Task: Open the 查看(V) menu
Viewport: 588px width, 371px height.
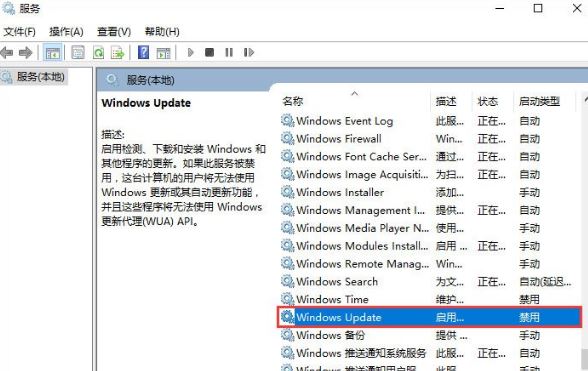Action: pyautogui.click(x=114, y=32)
